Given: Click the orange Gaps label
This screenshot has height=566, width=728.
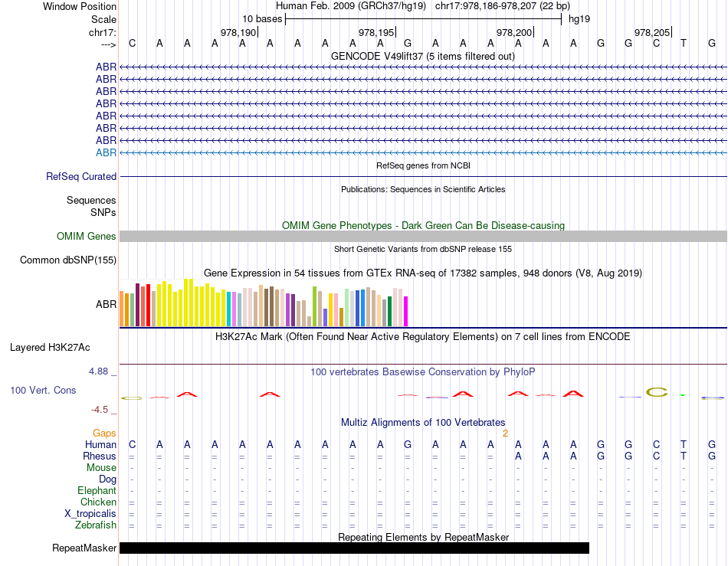Looking at the screenshot, I should pyautogui.click(x=104, y=433).
